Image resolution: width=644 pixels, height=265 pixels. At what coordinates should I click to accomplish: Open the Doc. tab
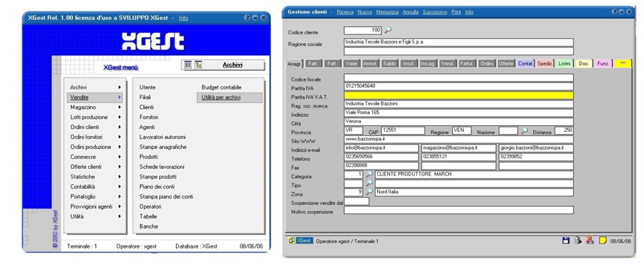pyautogui.click(x=584, y=64)
